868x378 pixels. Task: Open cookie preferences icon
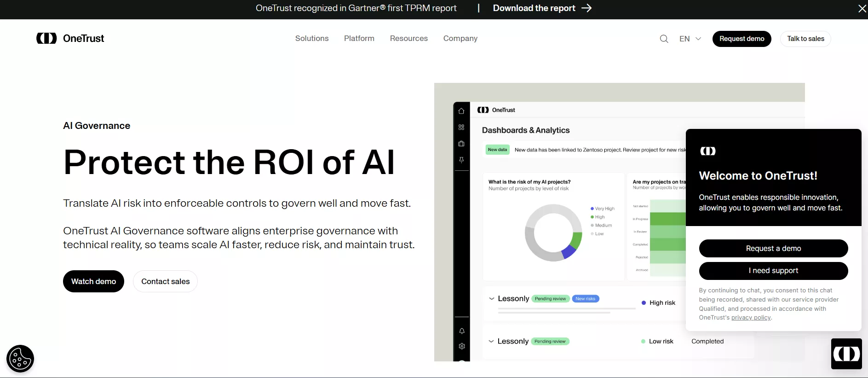tap(20, 359)
